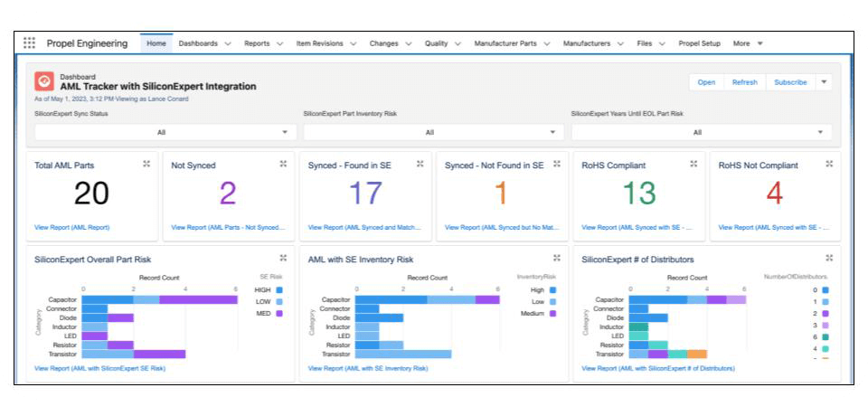Viewport: 868px width, 416px height.
Task: Open the dashboard actions arrow beside Subscribe
Action: pos(824,82)
